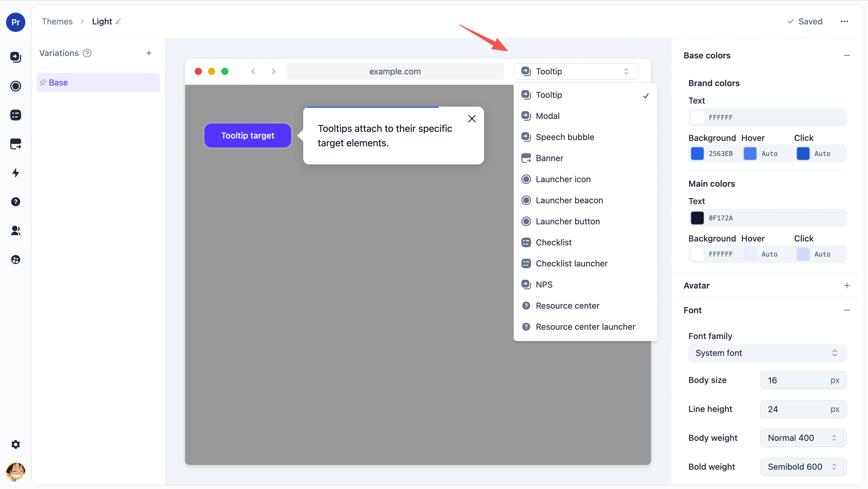Click the example.com address bar
The image size is (868, 489).
395,71
